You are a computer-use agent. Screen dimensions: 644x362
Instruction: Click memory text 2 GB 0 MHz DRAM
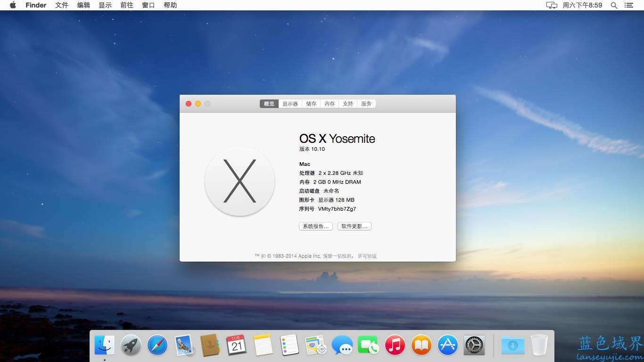[x=337, y=182]
